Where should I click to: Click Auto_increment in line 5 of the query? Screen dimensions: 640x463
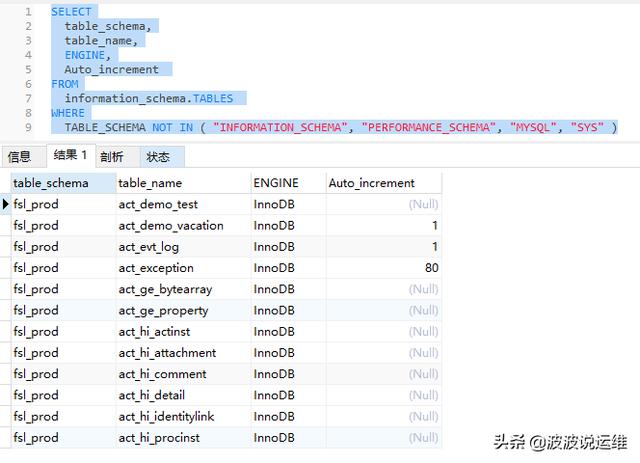pyautogui.click(x=111, y=70)
